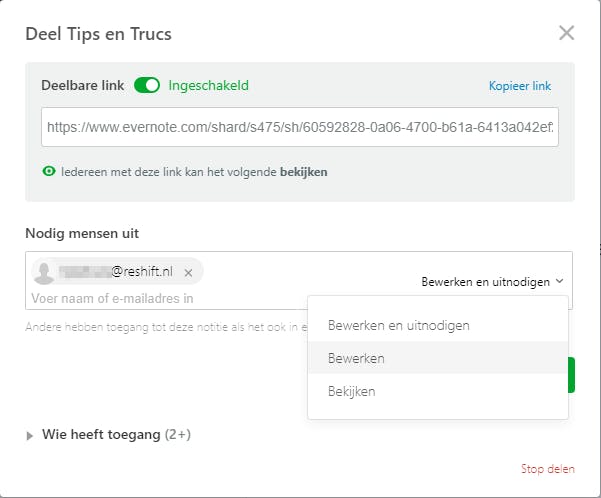
Task: Click Stop delen to end sharing
Action: click(x=546, y=468)
